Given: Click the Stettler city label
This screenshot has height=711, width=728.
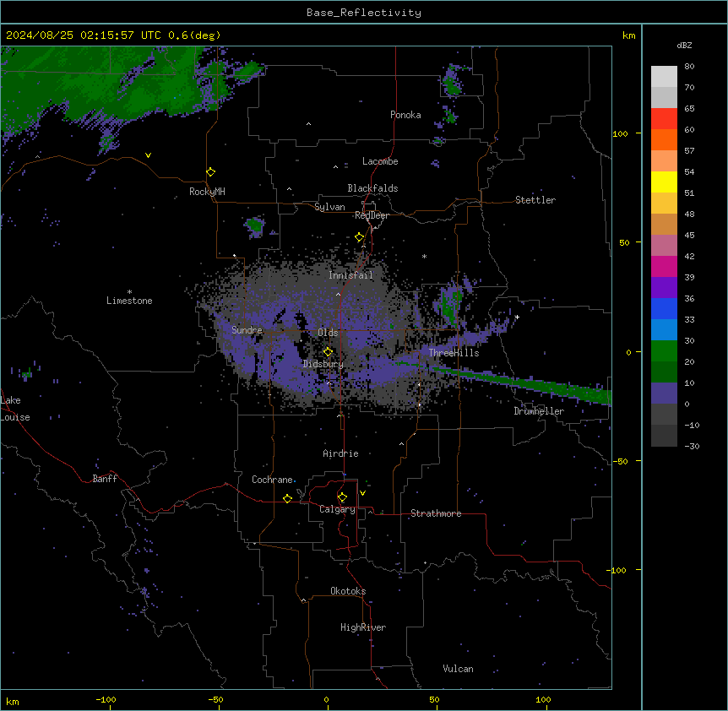Looking at the screenshot, I should click(x=535, y=200).
